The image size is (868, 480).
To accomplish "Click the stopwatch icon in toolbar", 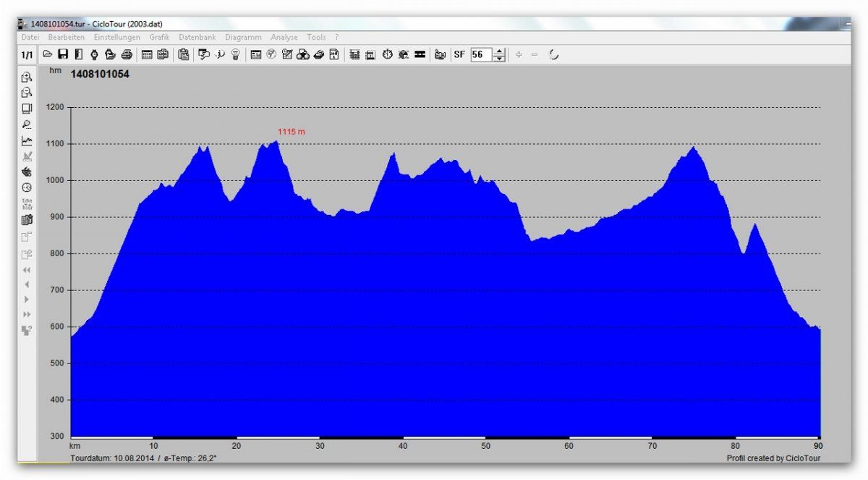I will 388,54.
